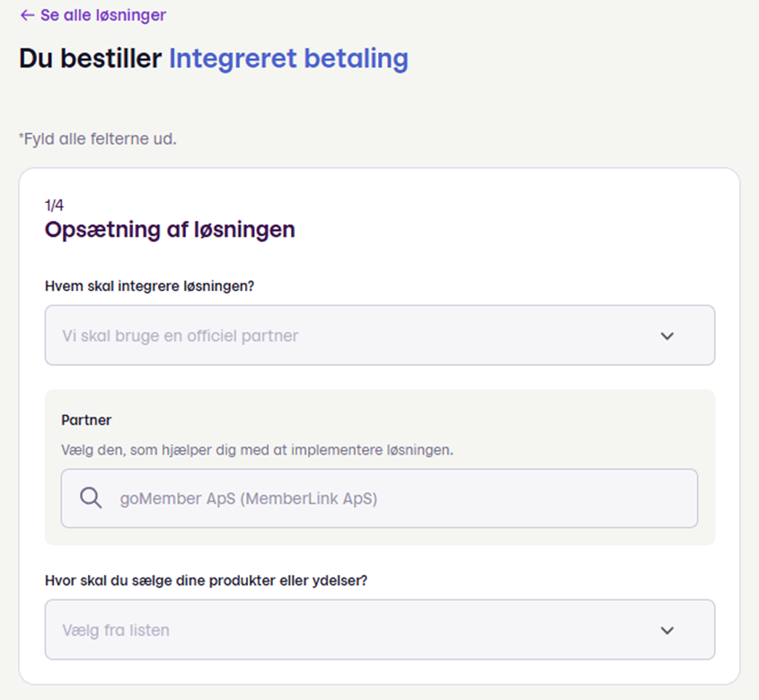Expand chevron of the integrator dropdown
This screenshot has height=700, width=759.
point(667,335)
